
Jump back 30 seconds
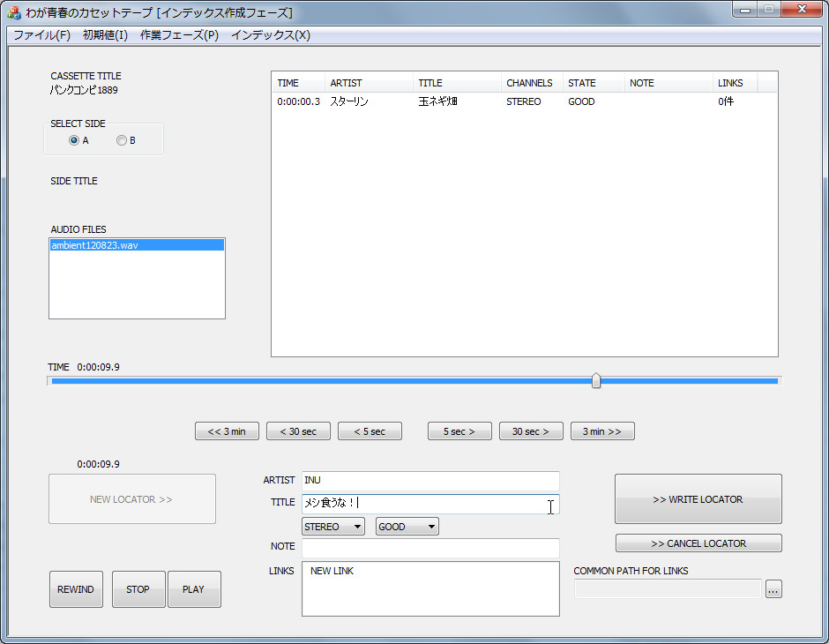(x=298, y=431)
